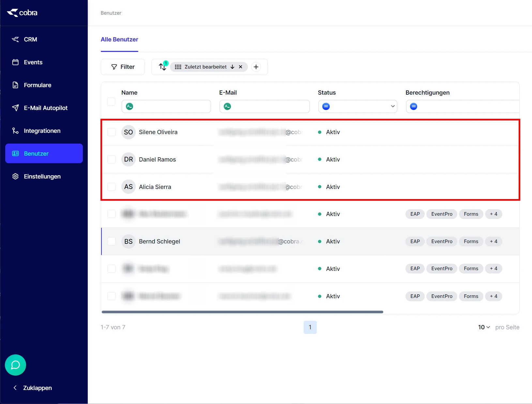Open the CRM section in the sidebar

pos(30,39)
